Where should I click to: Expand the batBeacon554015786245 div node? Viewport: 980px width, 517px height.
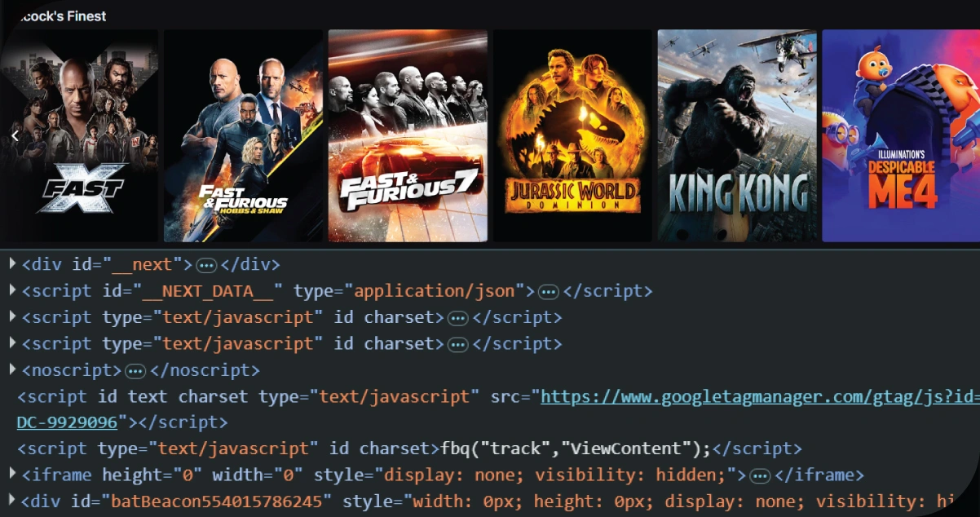11,501
